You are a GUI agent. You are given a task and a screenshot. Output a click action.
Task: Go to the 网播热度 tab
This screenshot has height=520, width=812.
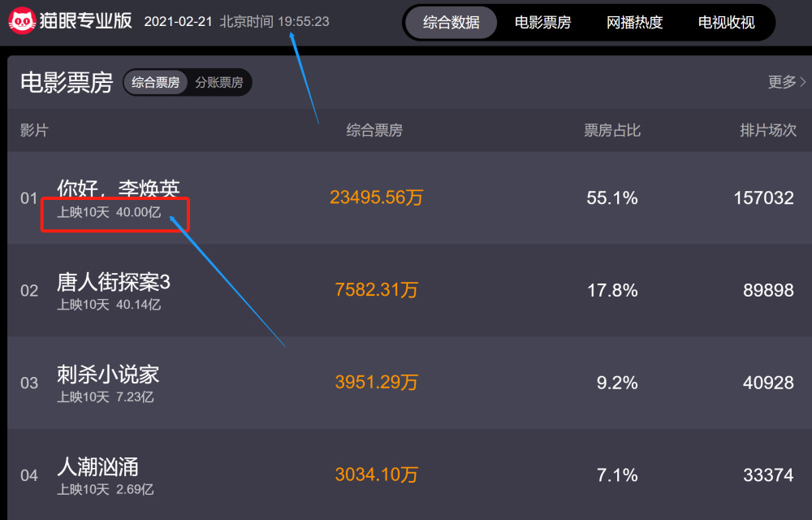634,22
